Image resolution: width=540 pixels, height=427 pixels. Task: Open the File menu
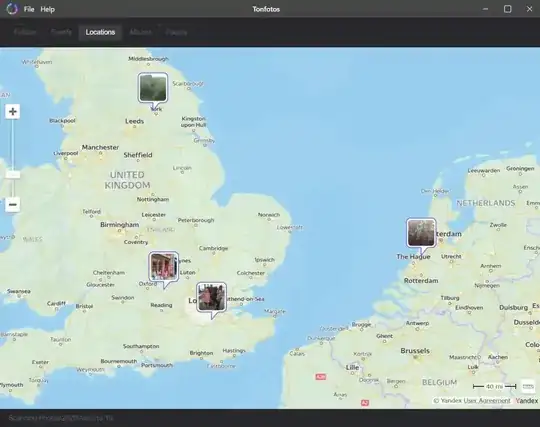[29, 9]
